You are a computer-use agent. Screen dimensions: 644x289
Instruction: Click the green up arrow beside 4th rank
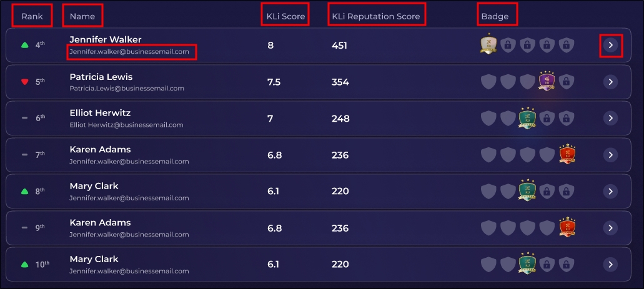[x=24, y=45]
